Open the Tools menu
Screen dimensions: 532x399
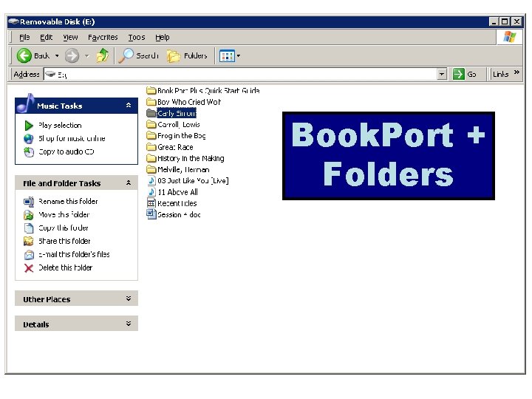point(137,38)
